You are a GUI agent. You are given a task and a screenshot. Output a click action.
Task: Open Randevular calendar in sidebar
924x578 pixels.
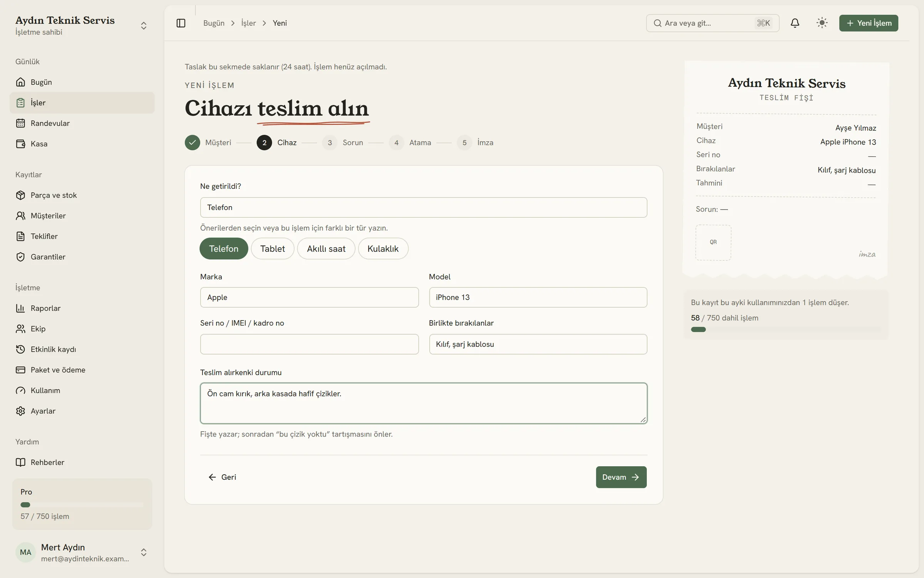pos(82,123)
